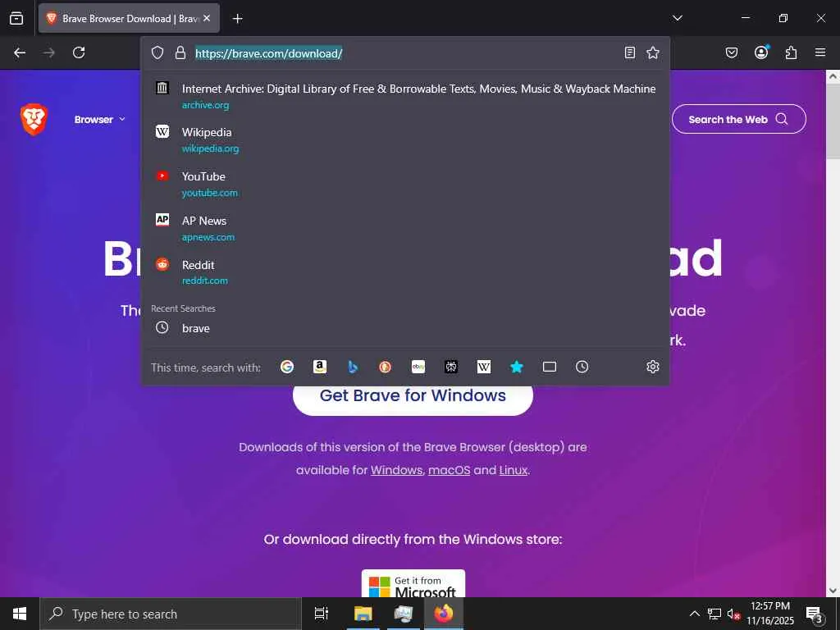Open the taskbar clock showing 12:57 PM
840x630 pixels.
770,614
